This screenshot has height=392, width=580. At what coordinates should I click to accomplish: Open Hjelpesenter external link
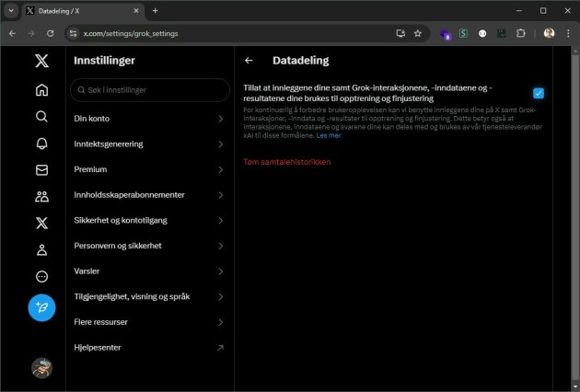tap(150, 348)
